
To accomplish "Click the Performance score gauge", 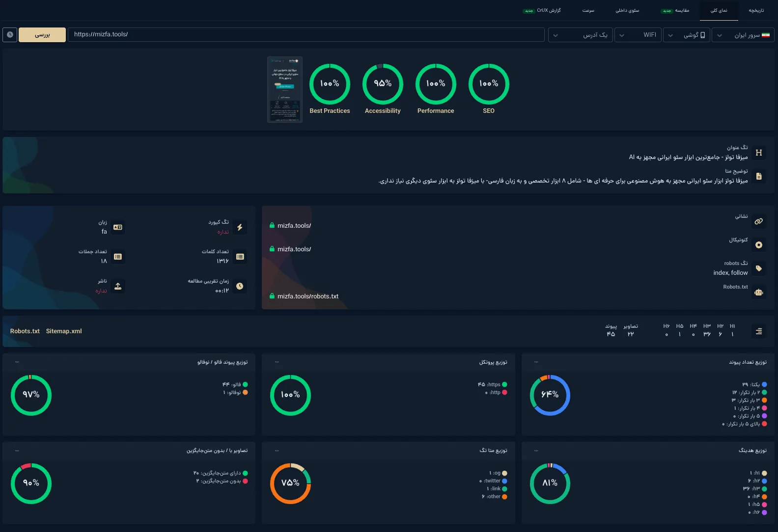I will coord(436,84).
